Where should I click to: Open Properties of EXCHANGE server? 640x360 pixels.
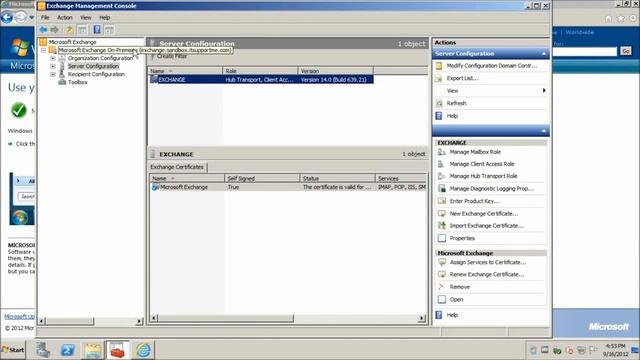pos(462,238)
